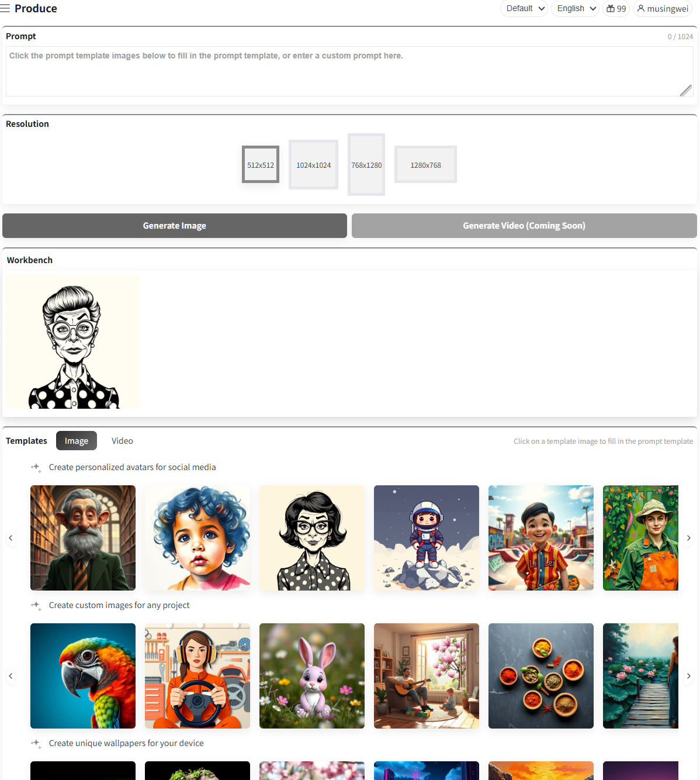Select the 1024x1024 resolution option

[314, 165]
